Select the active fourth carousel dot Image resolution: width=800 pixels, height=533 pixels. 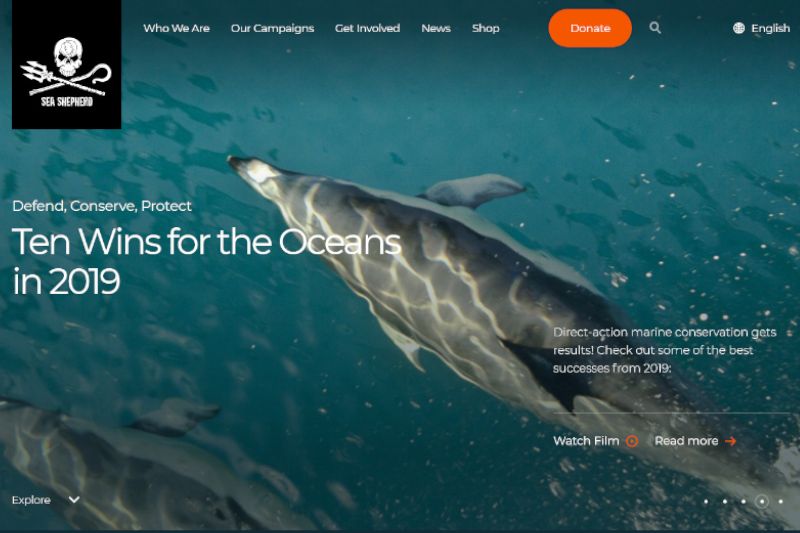click(762, 501)
